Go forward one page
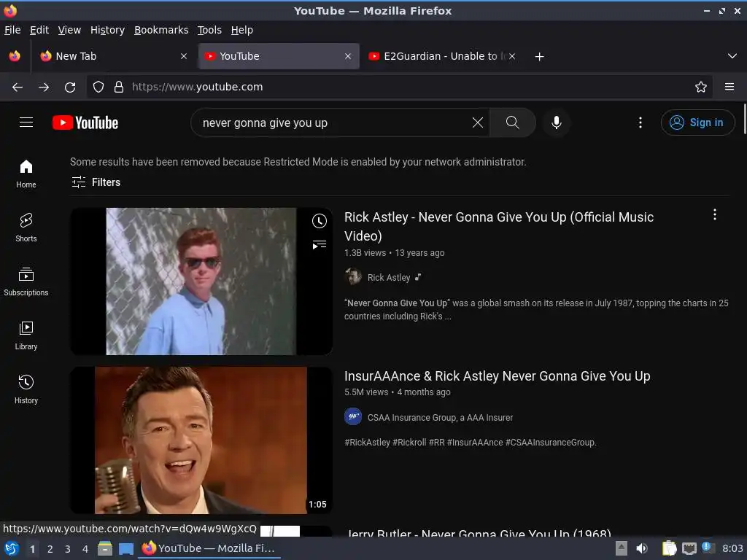747x560 pixels. [44, 87]
